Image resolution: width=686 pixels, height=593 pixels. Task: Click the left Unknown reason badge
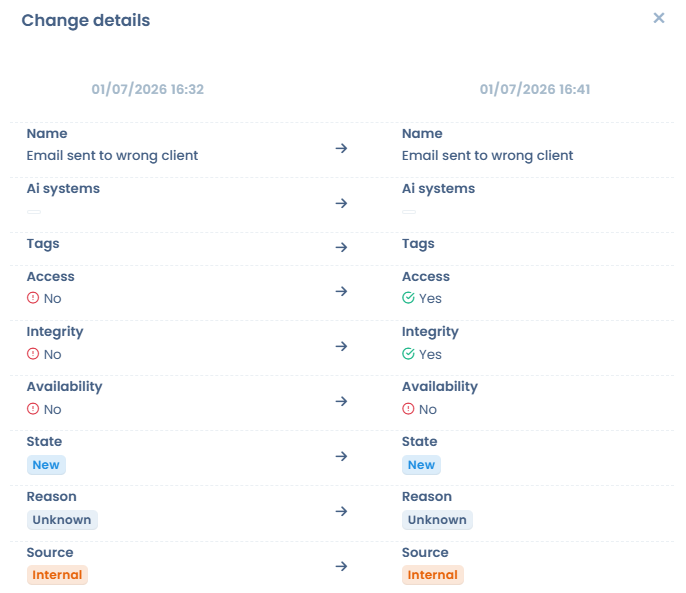62,520
